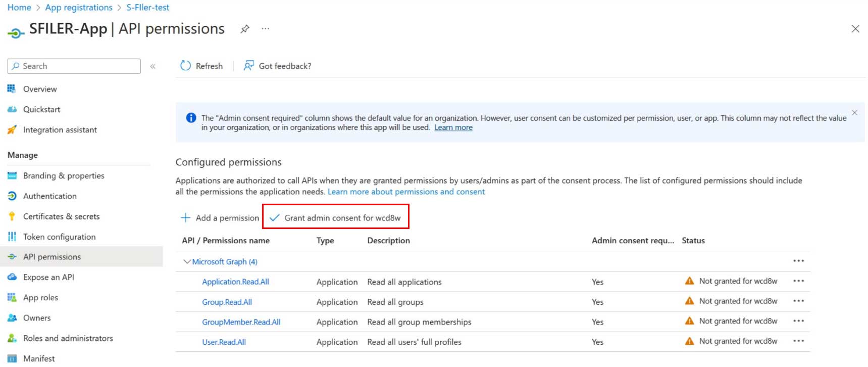This screenshot has height=367, width=868.
Task: Click 'Read all users' full profiles' description
Action: [414, 342]
